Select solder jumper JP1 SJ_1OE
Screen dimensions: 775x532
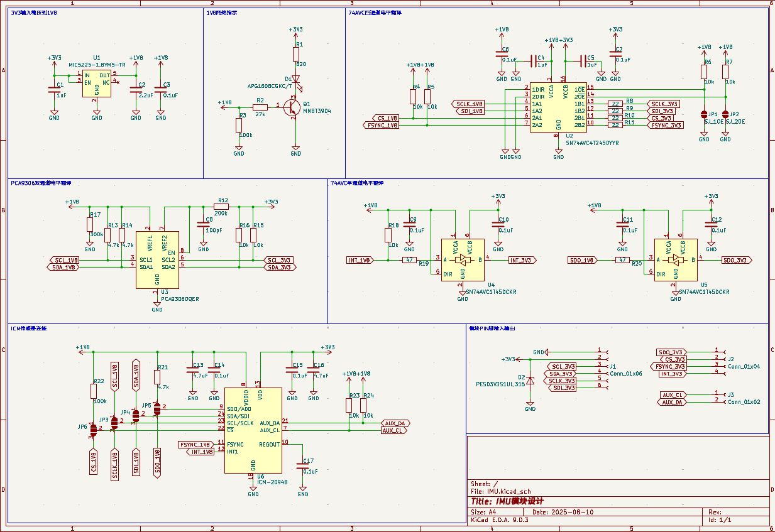(704, 114)
